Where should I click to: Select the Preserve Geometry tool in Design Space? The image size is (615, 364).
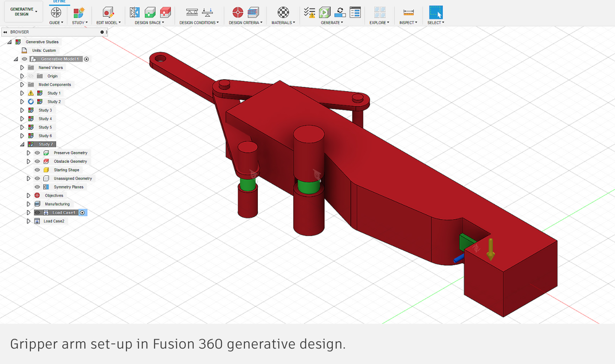click(150, 12)
